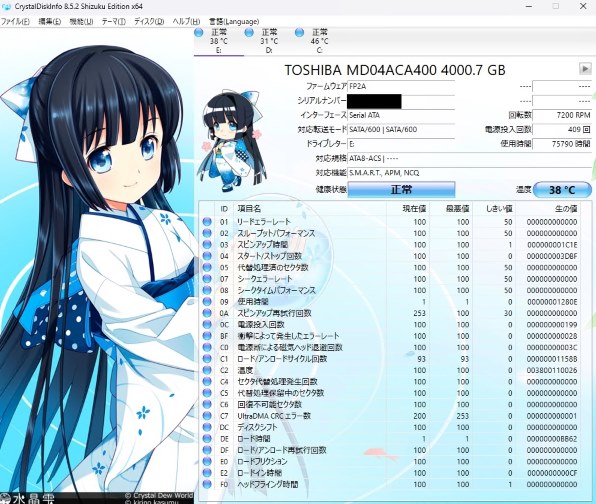
Task: Select the E: drive tab at 38 °C
Action: (x=219, y=41)
